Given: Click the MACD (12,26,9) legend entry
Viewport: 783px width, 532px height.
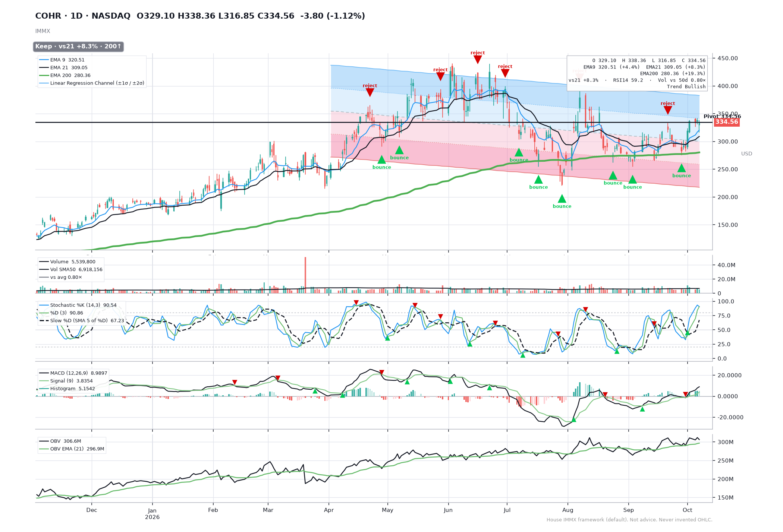Looking at the screenshot, I should pyautogui.click(x=73, y=373).
